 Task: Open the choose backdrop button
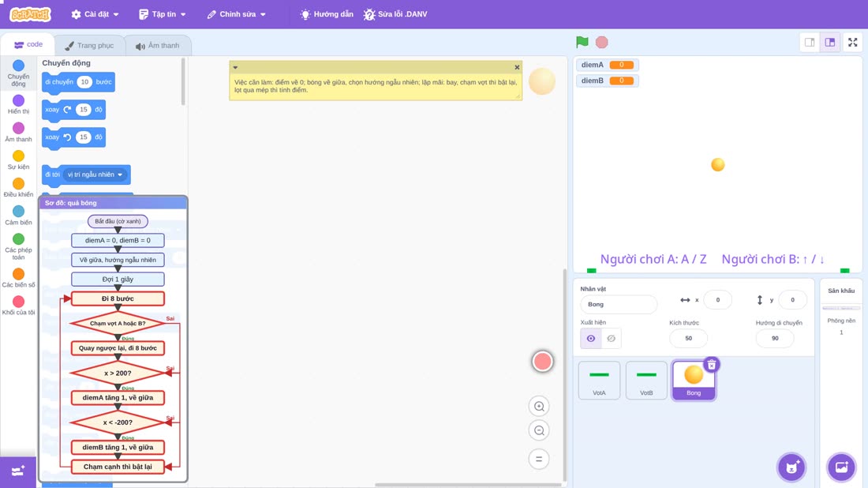click(841, 467)
